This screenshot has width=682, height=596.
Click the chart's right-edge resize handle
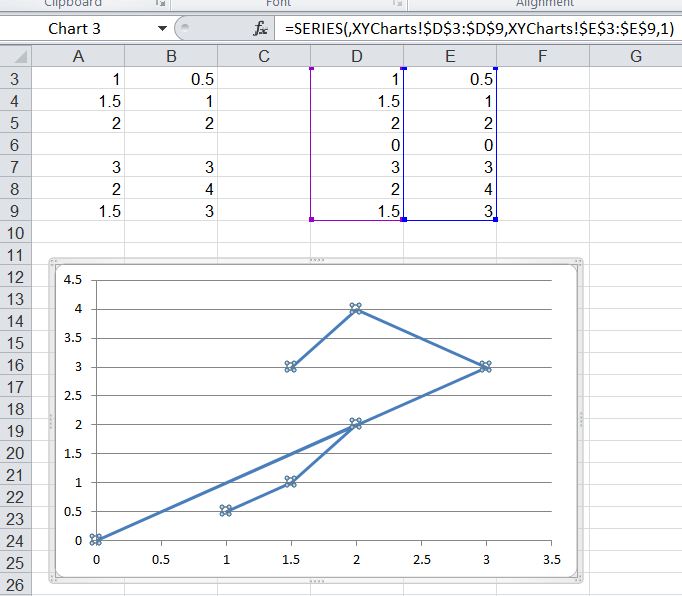coord(579,421)
